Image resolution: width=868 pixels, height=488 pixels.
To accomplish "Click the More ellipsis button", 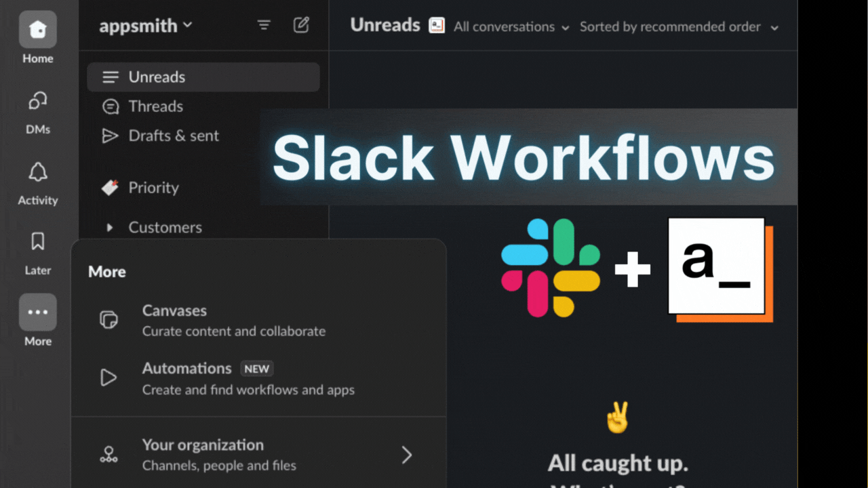I will [38, 312].
